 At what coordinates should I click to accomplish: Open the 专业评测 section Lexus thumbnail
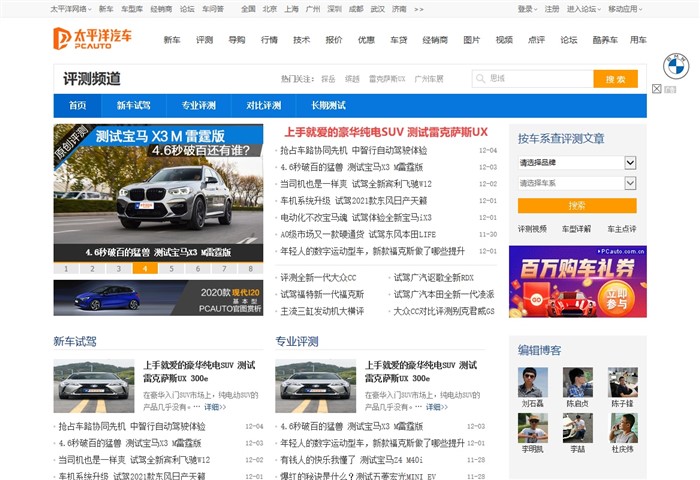pyautogui.click(x=316, y=386)
